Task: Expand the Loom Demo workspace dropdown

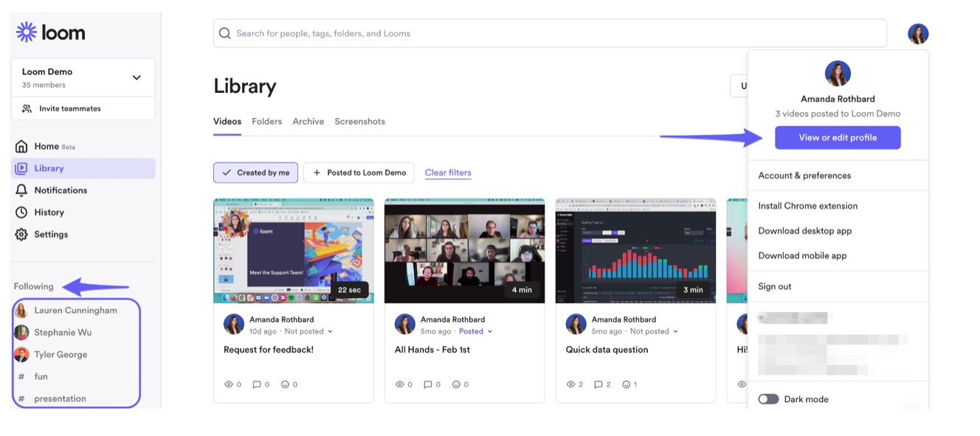Action: [137, 77]
